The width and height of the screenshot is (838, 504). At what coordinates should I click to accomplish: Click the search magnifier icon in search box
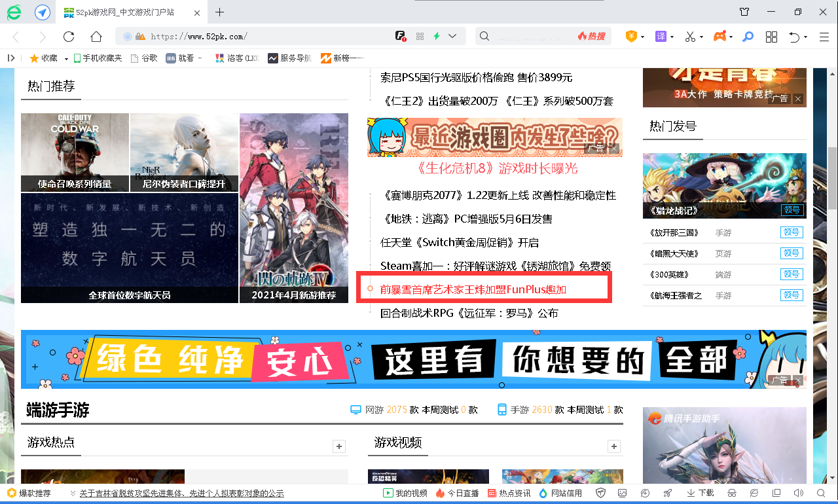point(484,37)
